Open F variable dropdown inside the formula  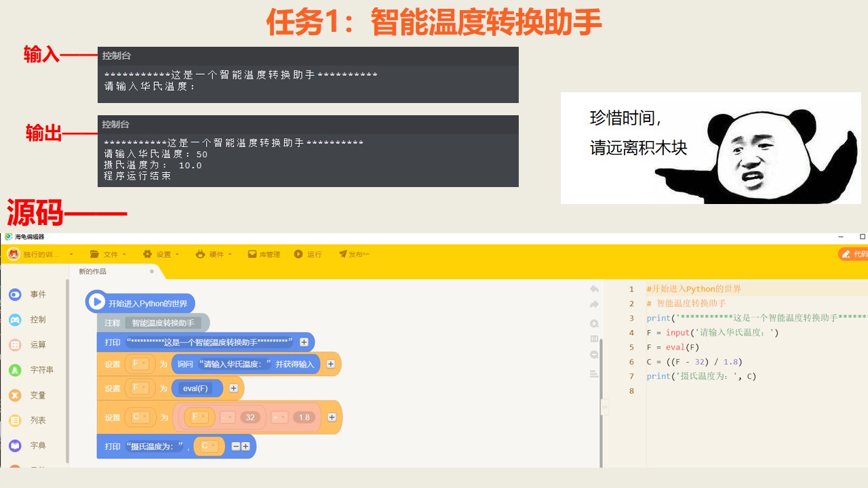(199, 418)
